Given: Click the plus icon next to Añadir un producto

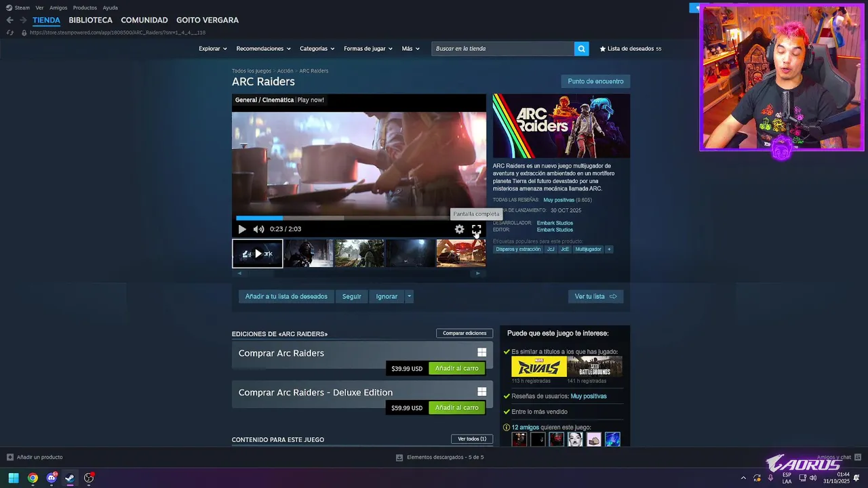Looking at the screenshot, I should tap(10, 457).
